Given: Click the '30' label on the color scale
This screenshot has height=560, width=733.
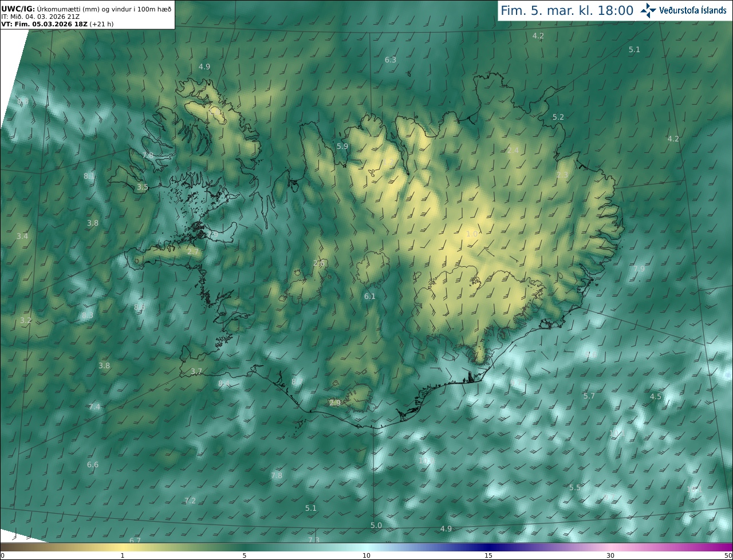Looking at the screenshot, I should coord(610,555).
